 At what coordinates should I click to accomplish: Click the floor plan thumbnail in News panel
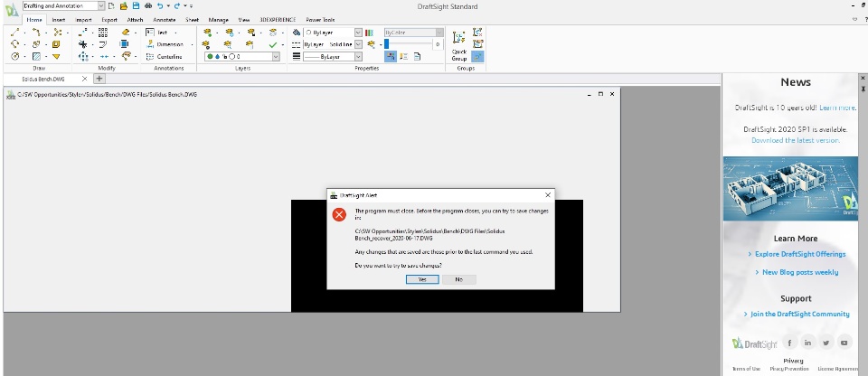[790, 188]
